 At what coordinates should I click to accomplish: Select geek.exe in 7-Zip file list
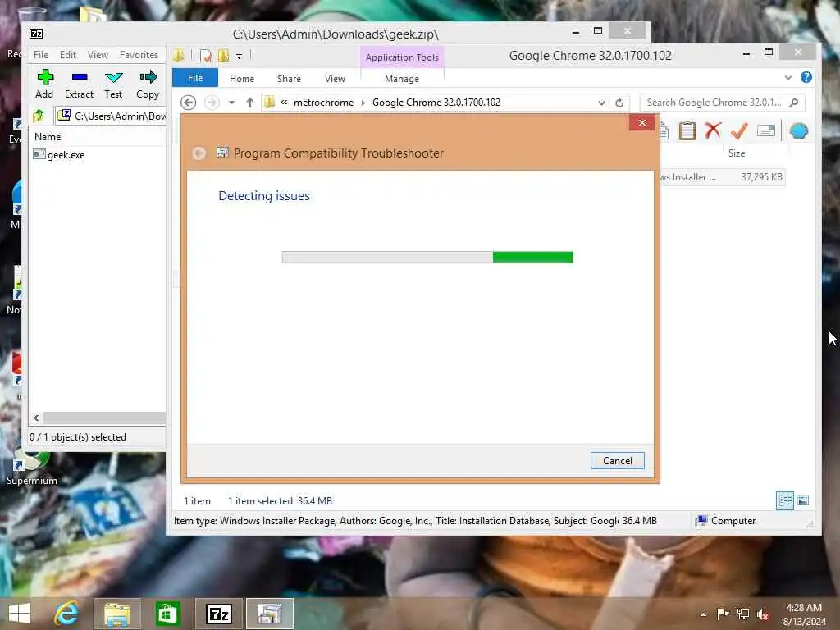click(59, 155)
